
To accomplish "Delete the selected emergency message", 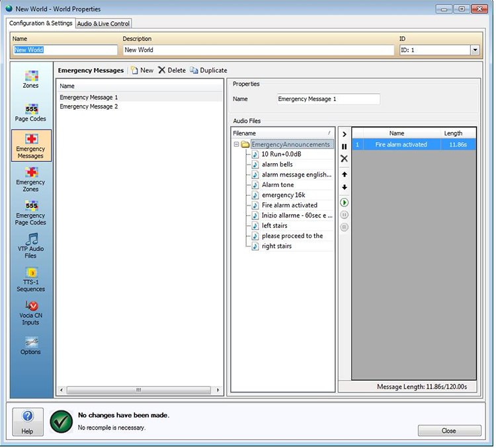I will click(172, 70).
